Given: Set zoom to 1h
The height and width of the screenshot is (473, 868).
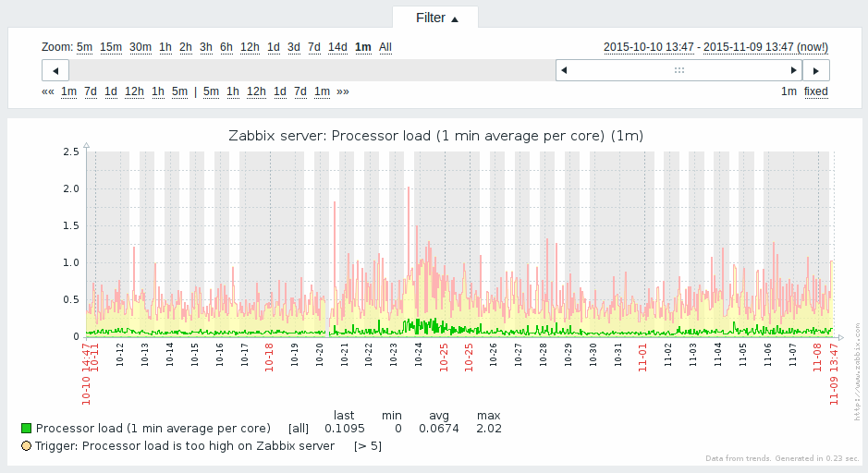Looking at the screenshot, I should (x=165, y=47).
